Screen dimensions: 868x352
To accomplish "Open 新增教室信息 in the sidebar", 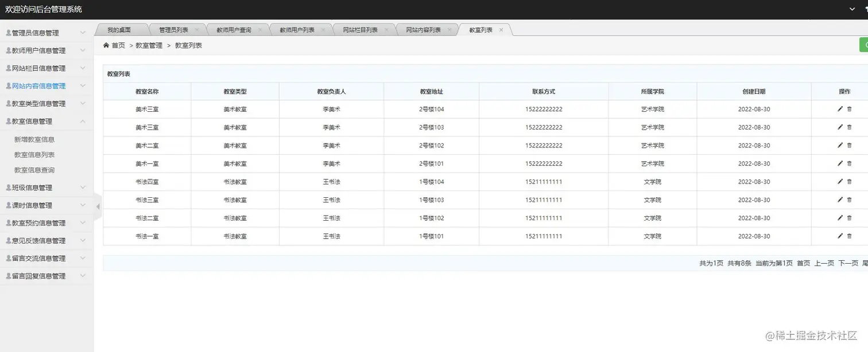I will click(34, 139).
